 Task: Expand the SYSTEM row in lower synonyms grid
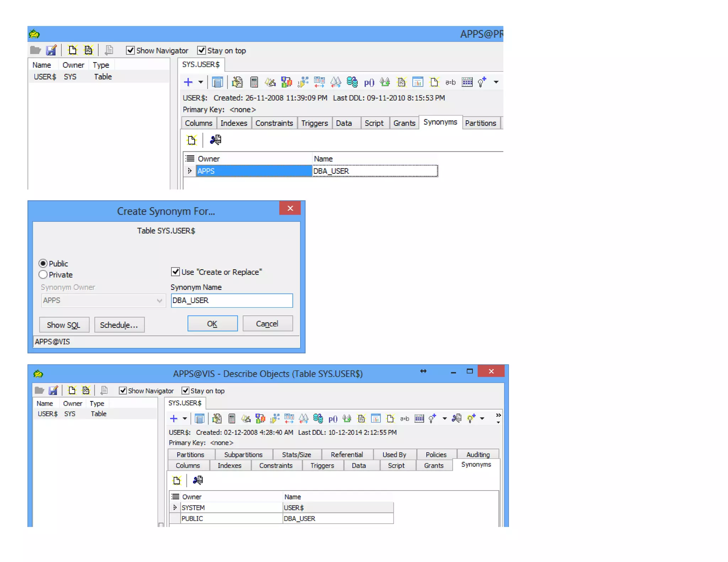point(175,507)
